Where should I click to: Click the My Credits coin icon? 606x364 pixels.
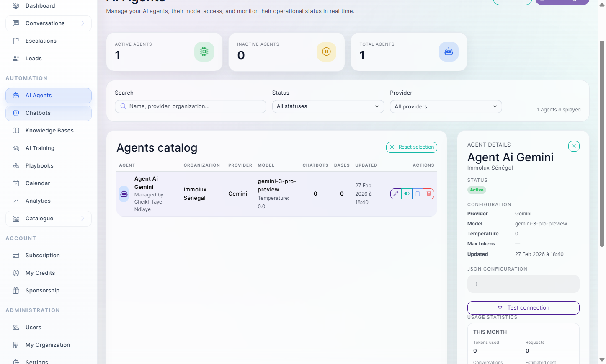(16, 273)
